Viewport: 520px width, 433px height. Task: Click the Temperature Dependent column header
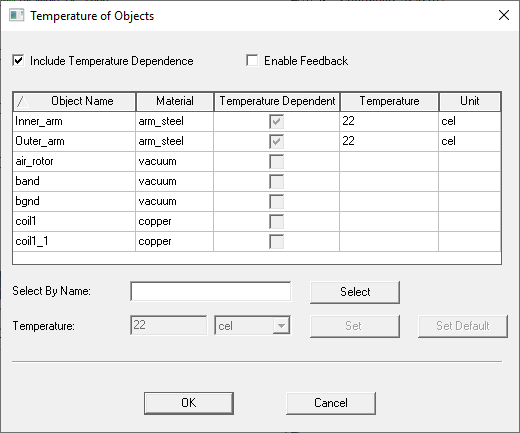tap(277, 101)
